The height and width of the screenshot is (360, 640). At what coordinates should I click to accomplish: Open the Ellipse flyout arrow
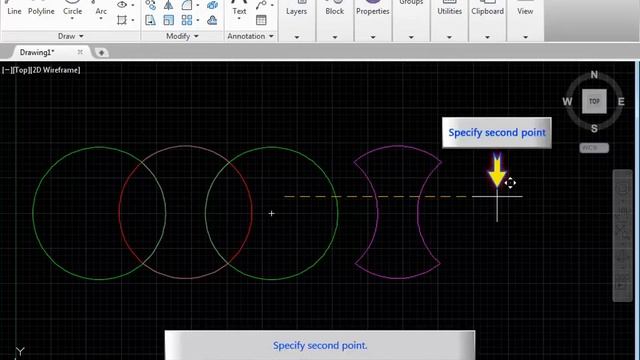point(133,5)
